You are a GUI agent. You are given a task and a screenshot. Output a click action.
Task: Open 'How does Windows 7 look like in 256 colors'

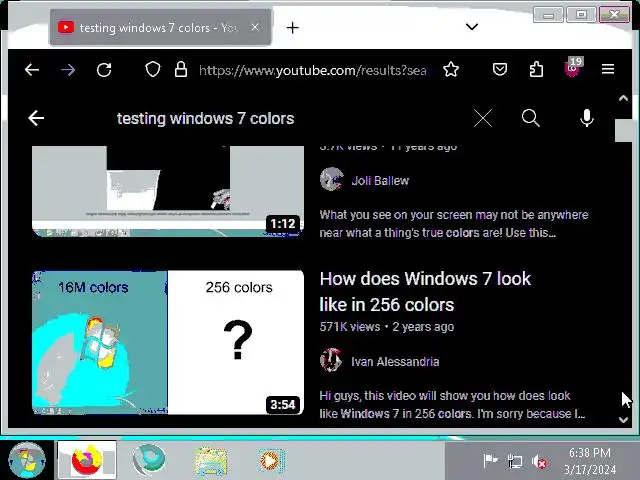(x=425, y=291)
